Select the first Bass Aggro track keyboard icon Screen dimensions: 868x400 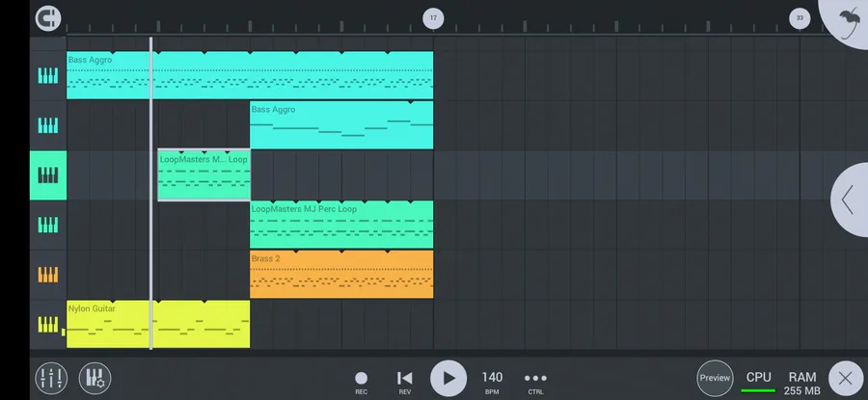pos(48,76)
